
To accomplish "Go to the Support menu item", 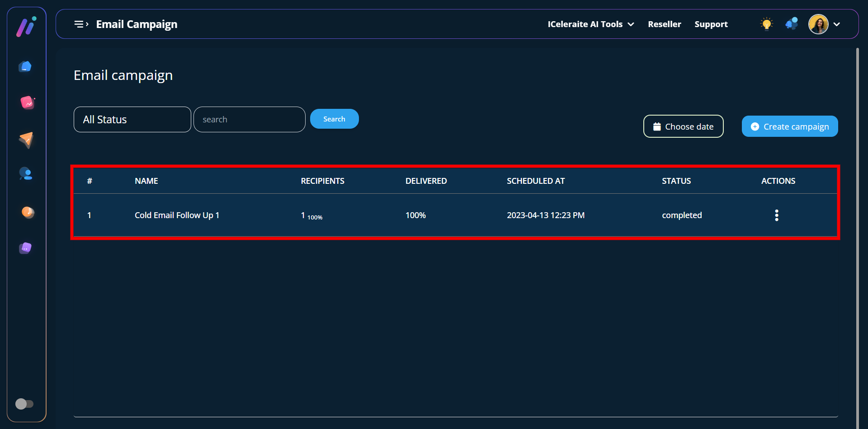I will (x=711, y=24).
